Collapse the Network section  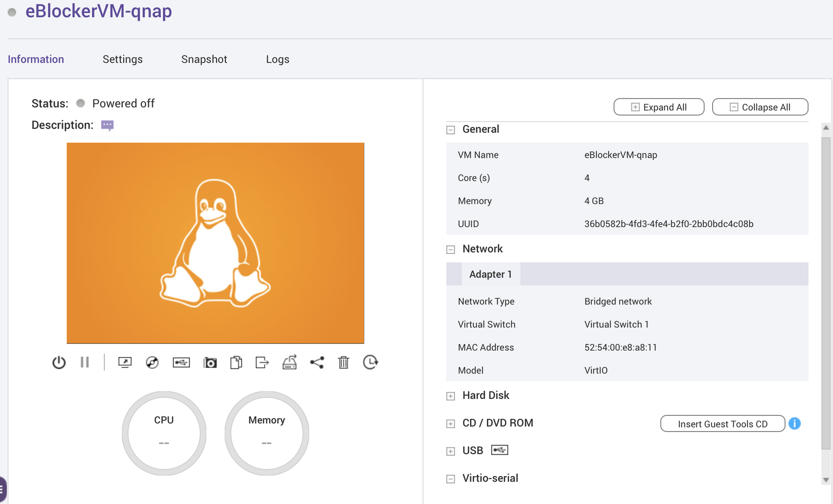[x=451, y=250]
